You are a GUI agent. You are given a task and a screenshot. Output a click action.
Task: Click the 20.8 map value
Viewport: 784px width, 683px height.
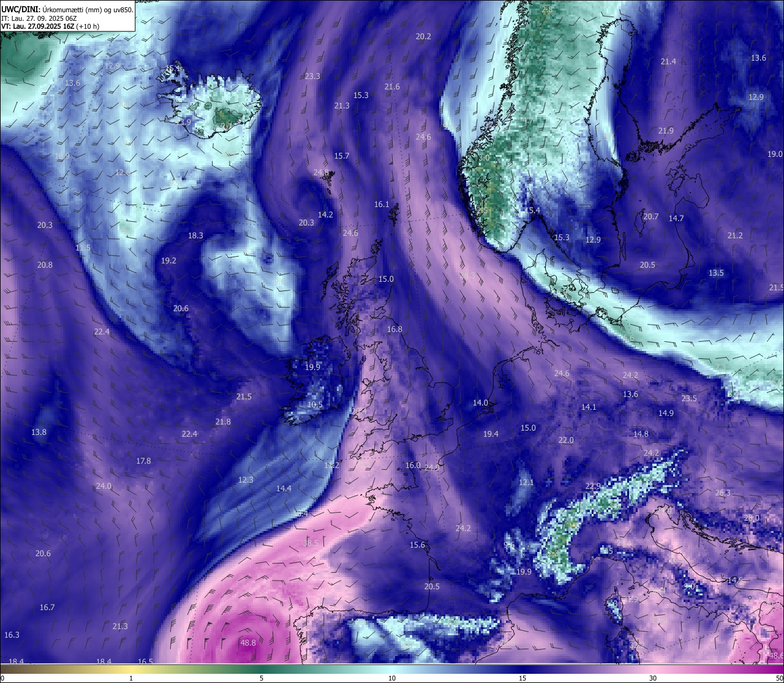pyautogui.click(x=45, y=265)
